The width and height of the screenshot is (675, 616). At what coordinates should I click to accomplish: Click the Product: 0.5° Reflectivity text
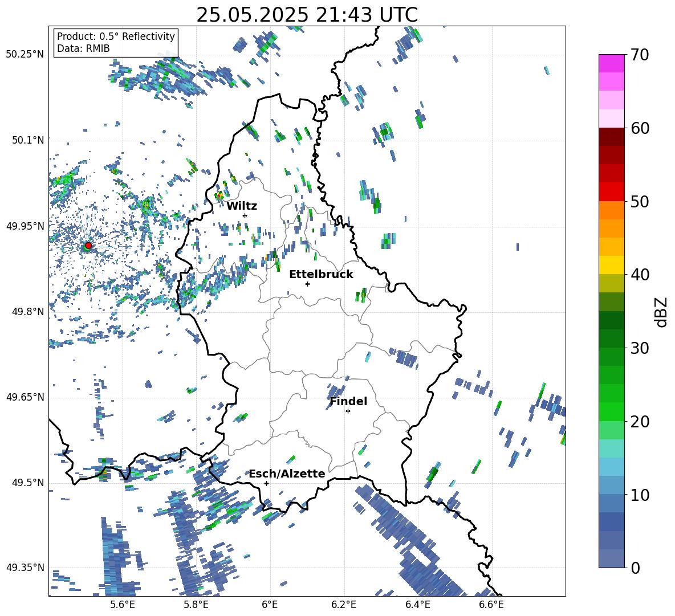116,36
